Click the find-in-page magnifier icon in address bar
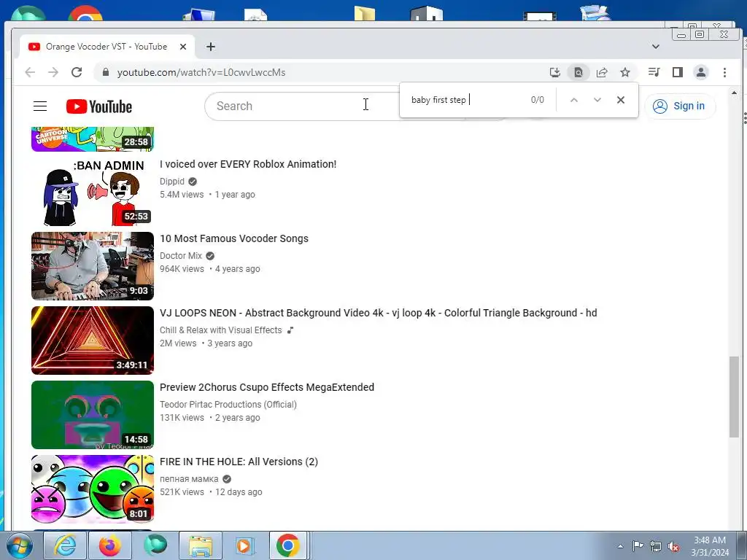This screenshot has height=560, width=747. coord(578,72)
